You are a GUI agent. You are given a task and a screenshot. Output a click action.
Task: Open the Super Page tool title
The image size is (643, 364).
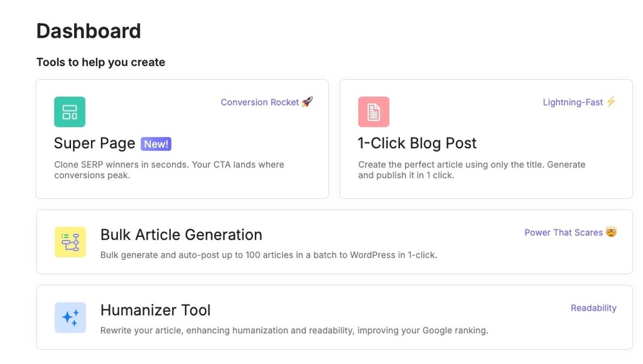[94, 143]
